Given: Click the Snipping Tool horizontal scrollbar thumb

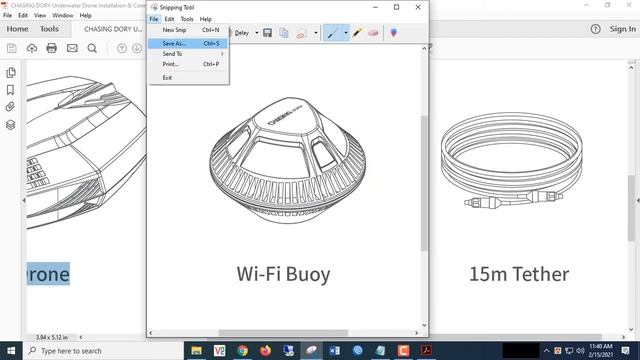Looking at the screenshot, I should [x=283, y=333].
